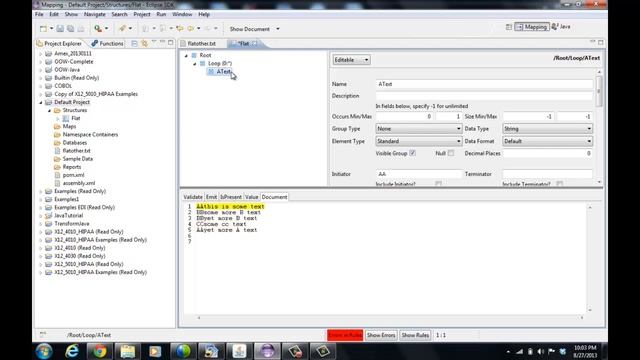Open Windows Explorer from the taskbar
Image resolution: width=640 pixels, height=360 pixels.
[x=127, y=351]
